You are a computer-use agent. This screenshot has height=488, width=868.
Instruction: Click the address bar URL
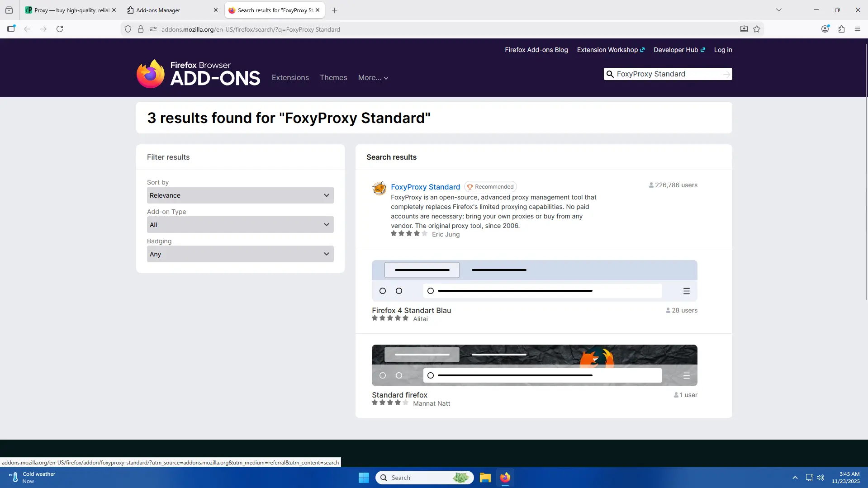tap(251, 29)
